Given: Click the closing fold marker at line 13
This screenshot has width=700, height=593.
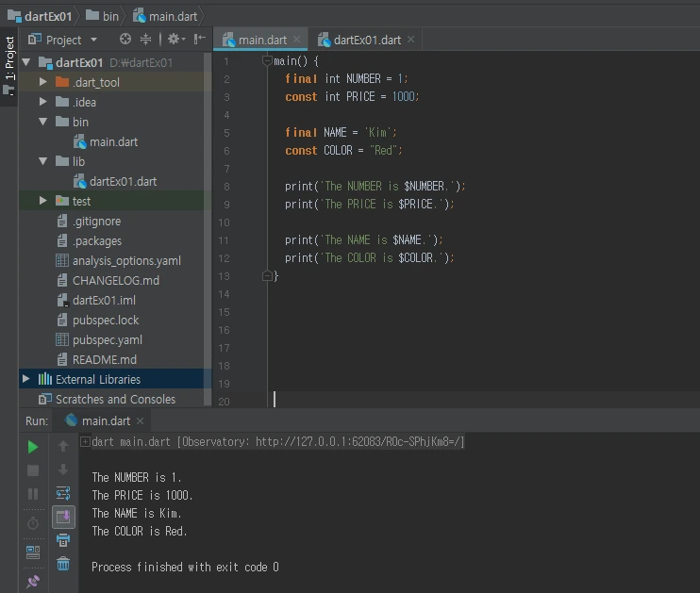Looking at the screenshot, I should pos(267,275).
